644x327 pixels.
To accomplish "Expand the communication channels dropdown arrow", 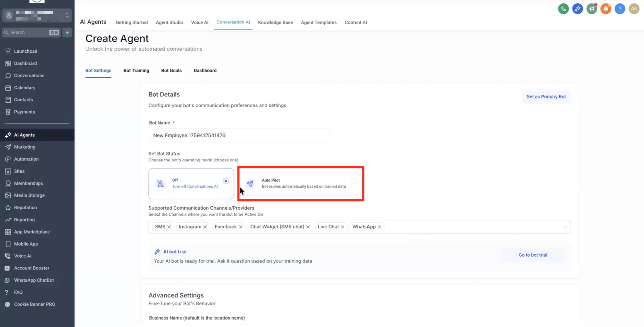I will coord(565,227).
